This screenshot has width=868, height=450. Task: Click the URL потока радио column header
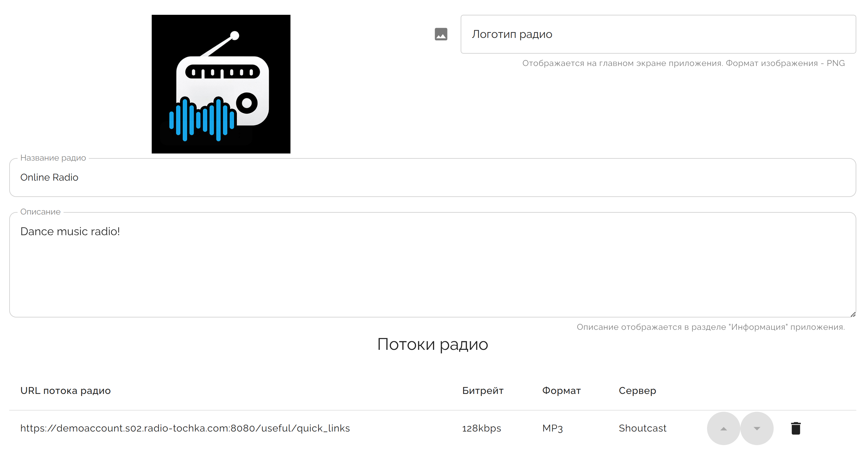tap(65, 391)
